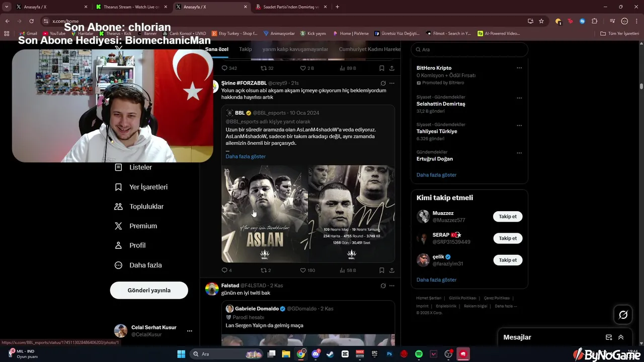Open account menu next to Celal Serhat Kusur
The image size is (644, 362).
click(x=190, y=331)
